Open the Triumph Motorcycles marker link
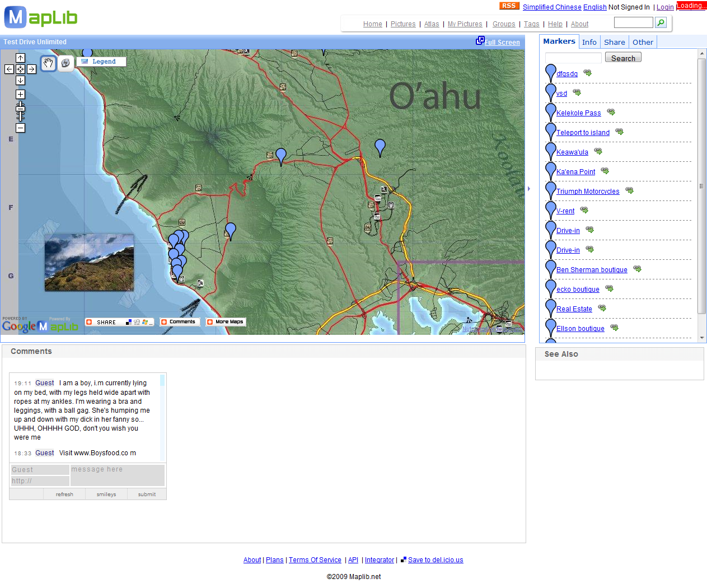This screenshot has height=588, width=707. (588, 192)
